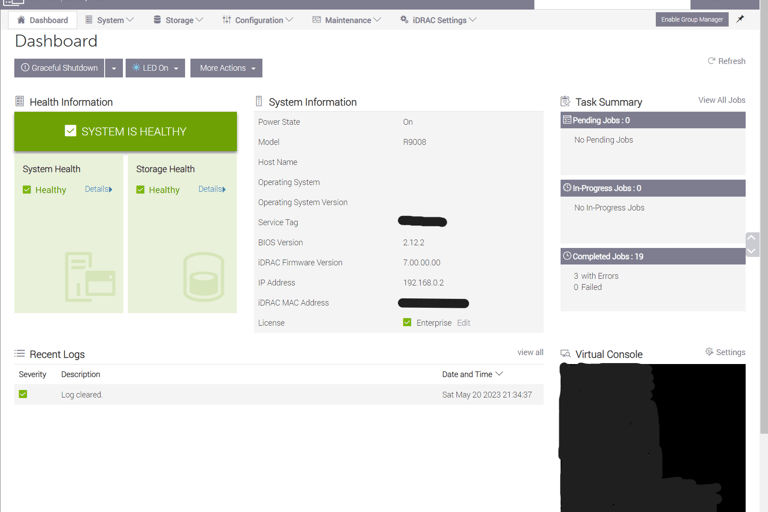Click the Graceful Shutdown button
768x512 pixels.
tap(59, 68)
